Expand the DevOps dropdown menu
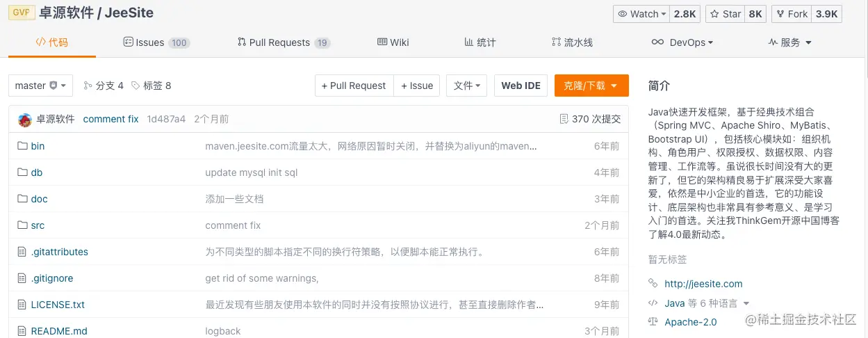This screenshot has width=868, height=338. pos(682,42)
